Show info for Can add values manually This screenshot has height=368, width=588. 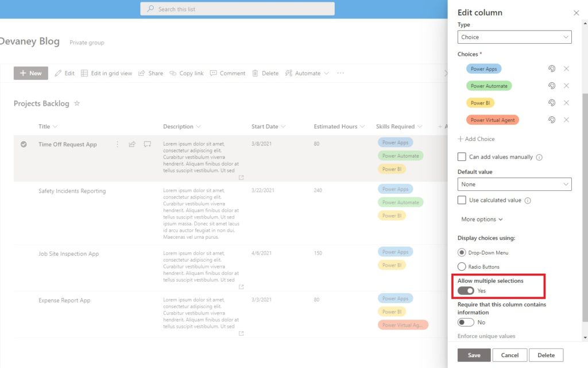coord(539,158)
